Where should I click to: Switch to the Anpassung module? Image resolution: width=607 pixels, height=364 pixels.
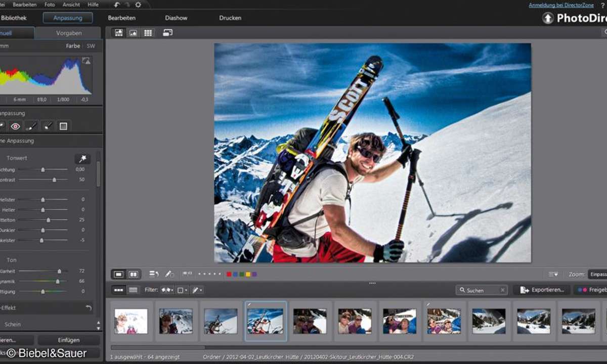pos(68,18)
